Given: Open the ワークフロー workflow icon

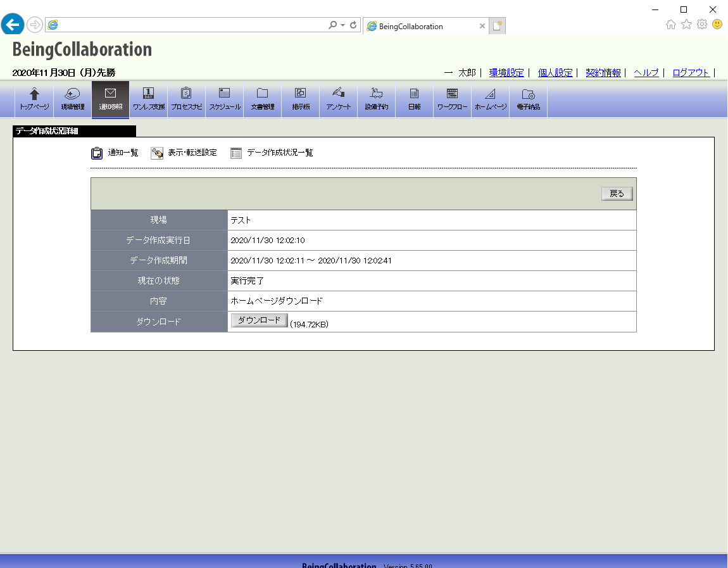Looking at the screenshot, I should tap(453, 99).
